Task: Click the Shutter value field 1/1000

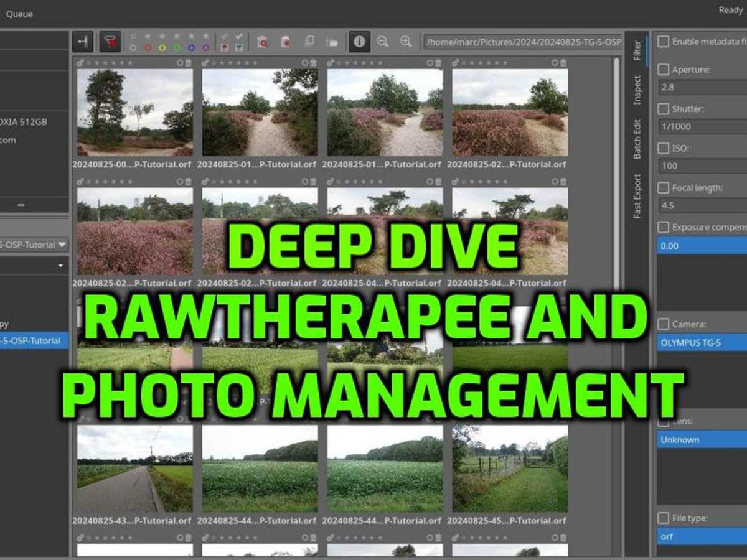Action: point(702,126)
